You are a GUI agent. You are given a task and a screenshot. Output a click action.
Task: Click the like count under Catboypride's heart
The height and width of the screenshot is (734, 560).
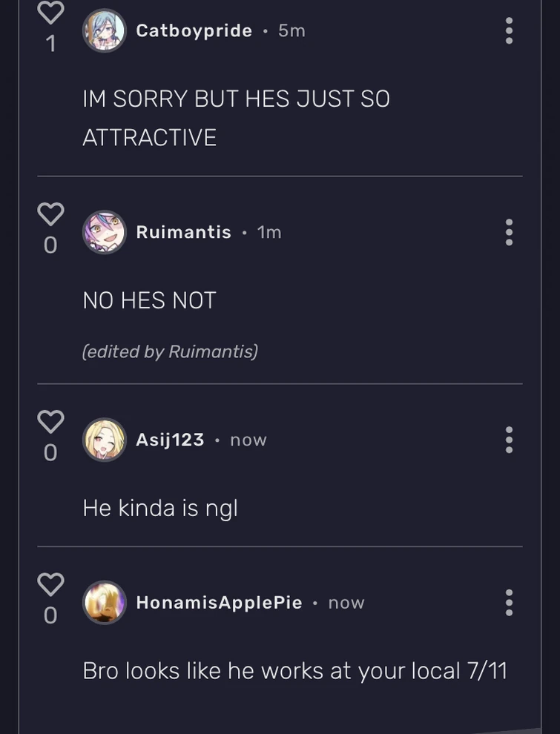pyautogui.click(x=50, y=44)
